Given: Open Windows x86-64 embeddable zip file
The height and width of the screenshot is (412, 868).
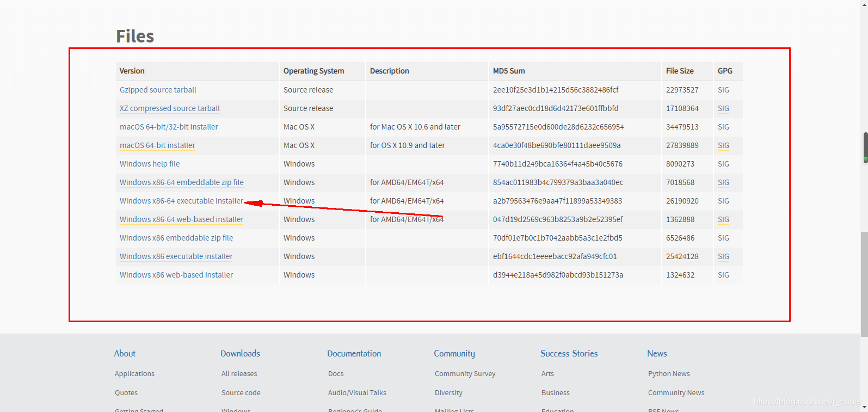Looking at the screenshot, I should click(182, 182).
